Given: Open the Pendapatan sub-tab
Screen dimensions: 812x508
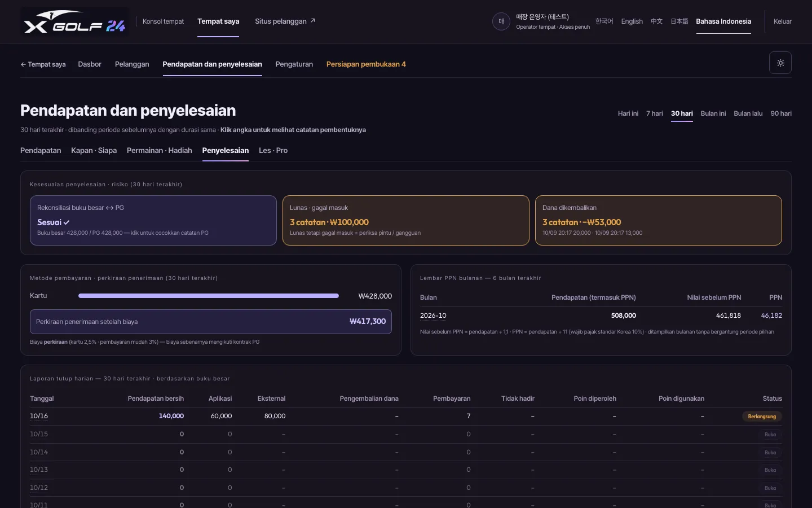Looking at the screenshot, I should coord(41,151).
